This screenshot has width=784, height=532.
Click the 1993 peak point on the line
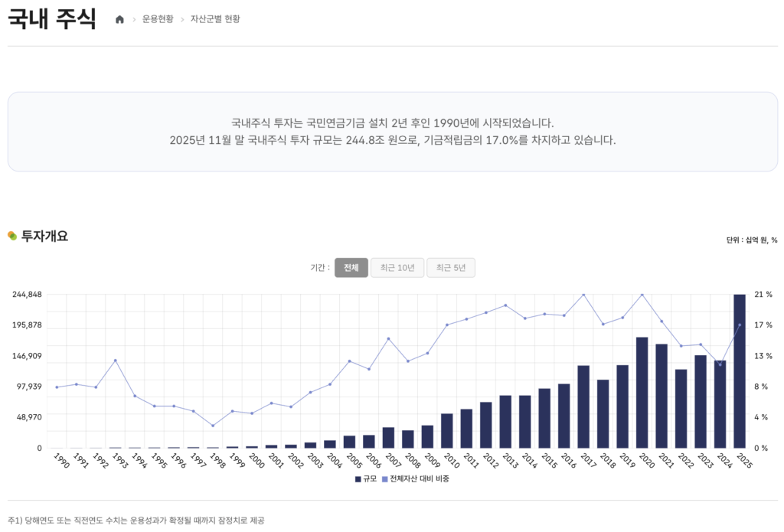(115, 360)
